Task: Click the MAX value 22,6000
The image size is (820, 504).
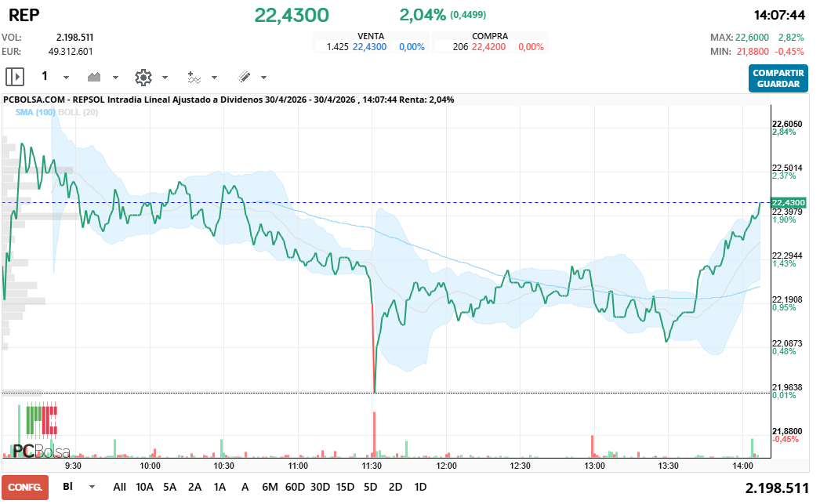Action: (752, 38)
